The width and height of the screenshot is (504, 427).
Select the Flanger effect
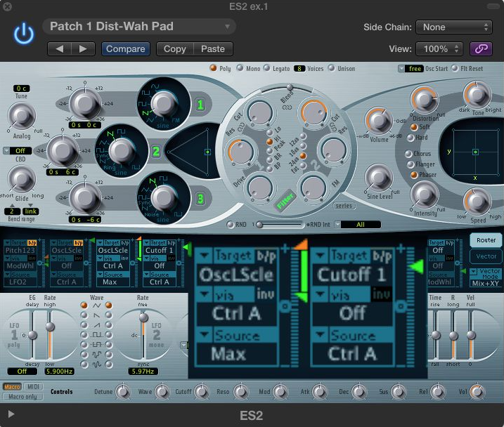pyautogui.click(x=411, y=165)
